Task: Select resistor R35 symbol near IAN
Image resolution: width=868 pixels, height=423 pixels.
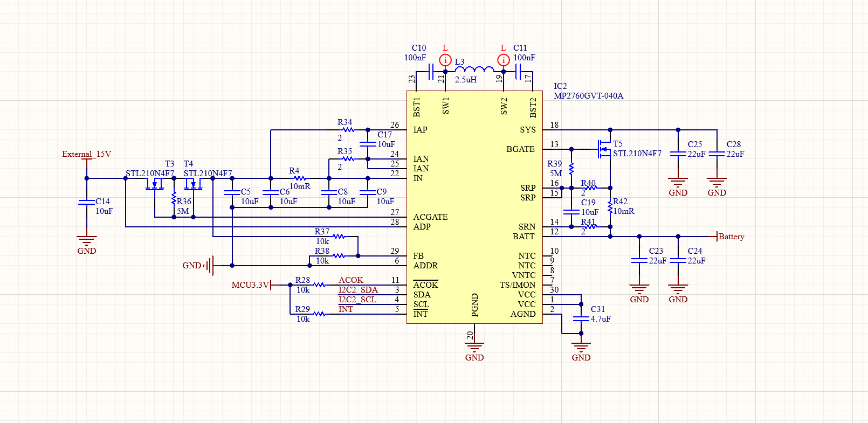Action: [x=348, y=159]
